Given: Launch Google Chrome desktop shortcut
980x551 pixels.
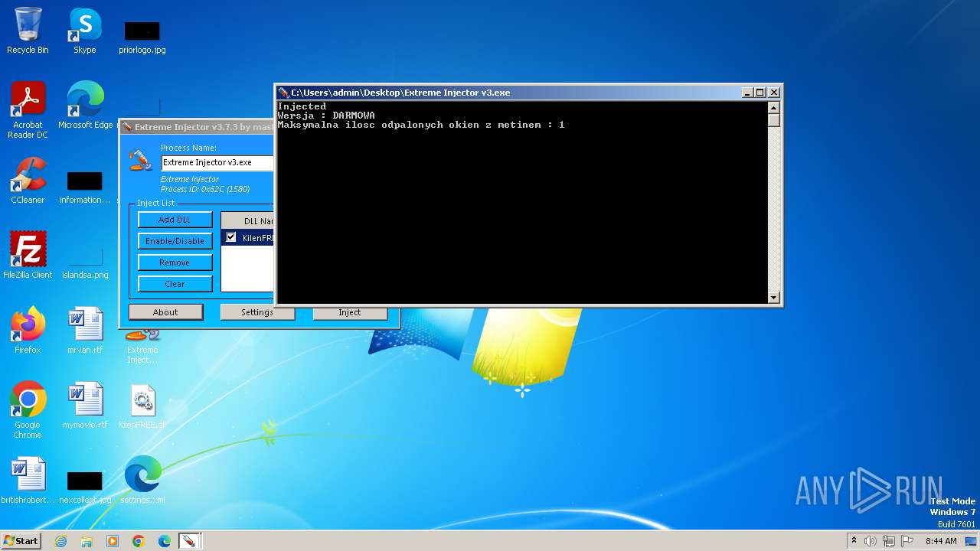Looking at the screenshot, I should coord(28,410).
